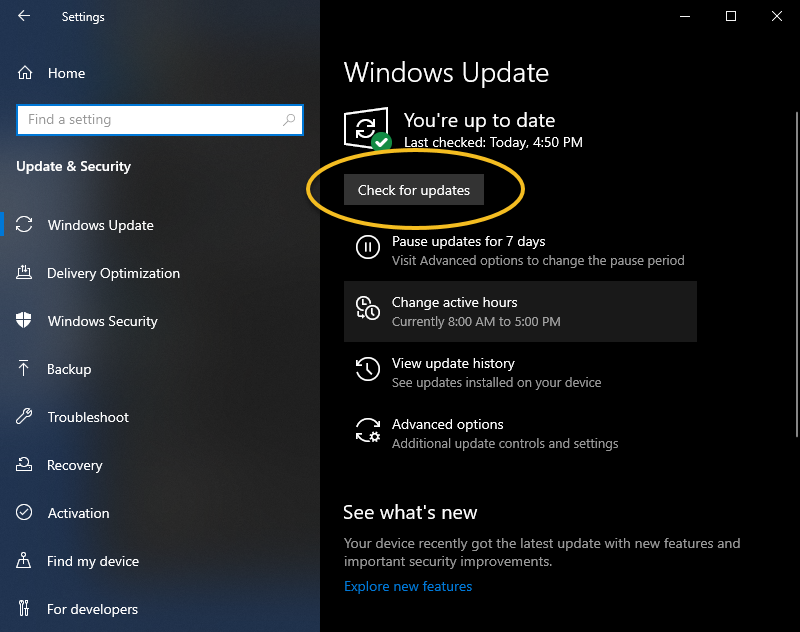Click 'See updates installed on your device' text
Image resolution: width=800 pixels, height=632 pixels.
point(496,383)
